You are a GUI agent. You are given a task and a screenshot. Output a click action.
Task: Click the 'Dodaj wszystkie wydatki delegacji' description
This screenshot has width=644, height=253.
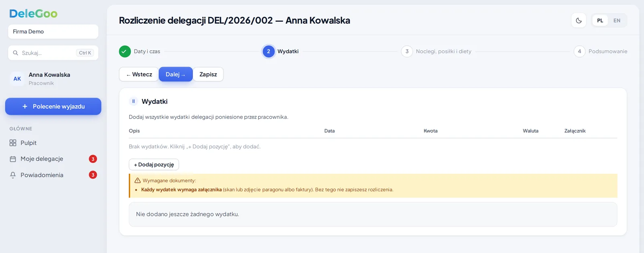208,117
